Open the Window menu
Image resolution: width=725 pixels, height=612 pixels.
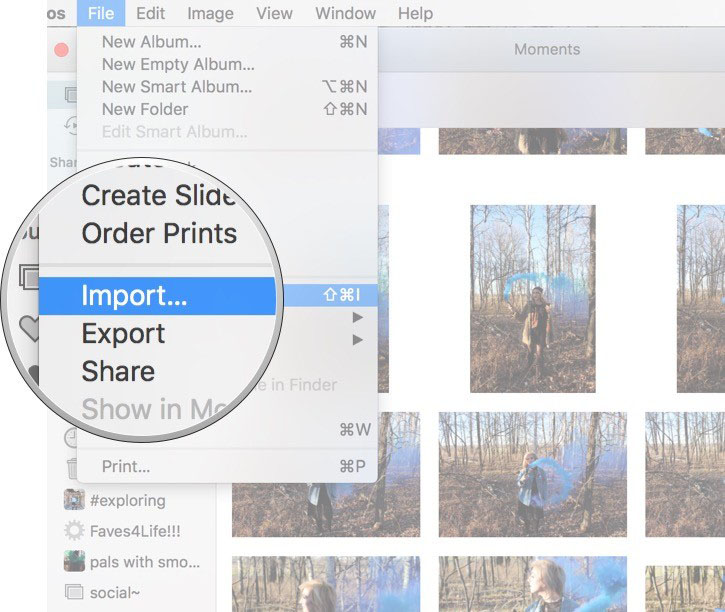[x=345, y=13]
